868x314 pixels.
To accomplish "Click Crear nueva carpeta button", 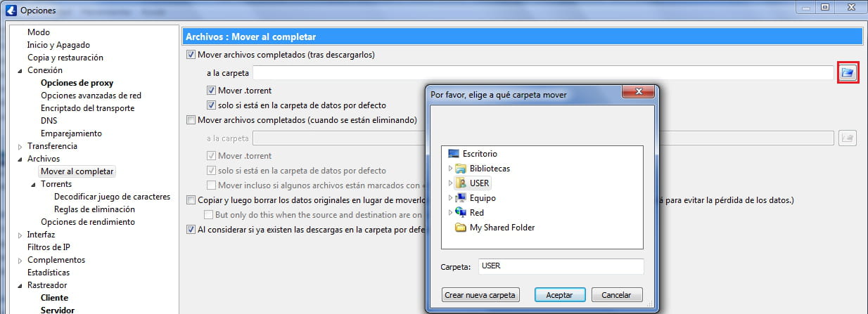I will click(480, 295).
